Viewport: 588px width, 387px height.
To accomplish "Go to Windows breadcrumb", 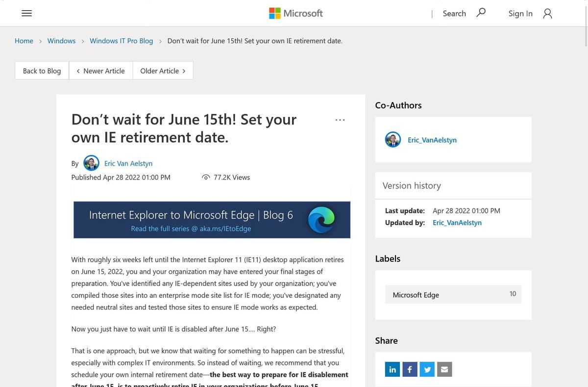I will coord(61,41).
